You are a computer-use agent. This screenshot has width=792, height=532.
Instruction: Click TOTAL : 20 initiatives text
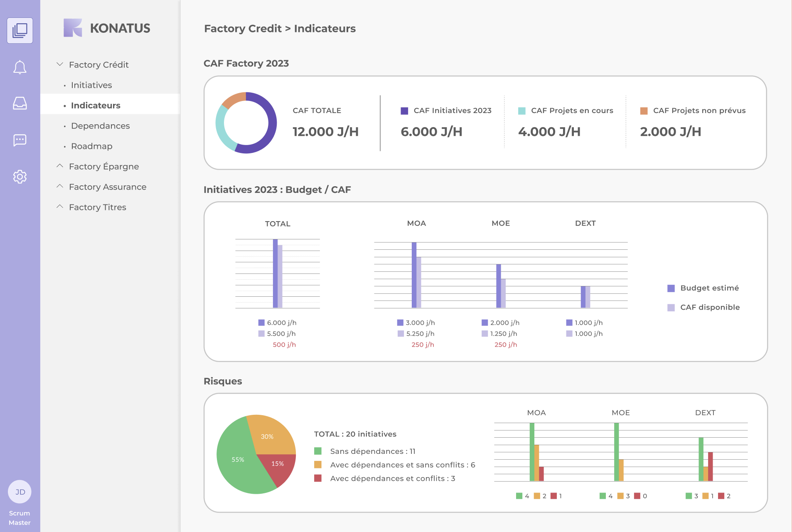click(355, 434)
